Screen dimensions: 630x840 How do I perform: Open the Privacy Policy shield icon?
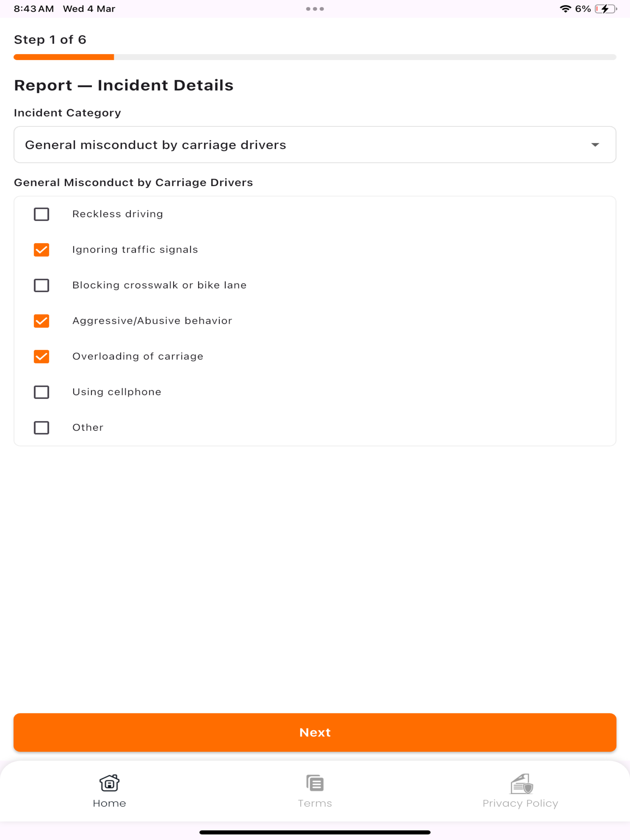point(521,784)
